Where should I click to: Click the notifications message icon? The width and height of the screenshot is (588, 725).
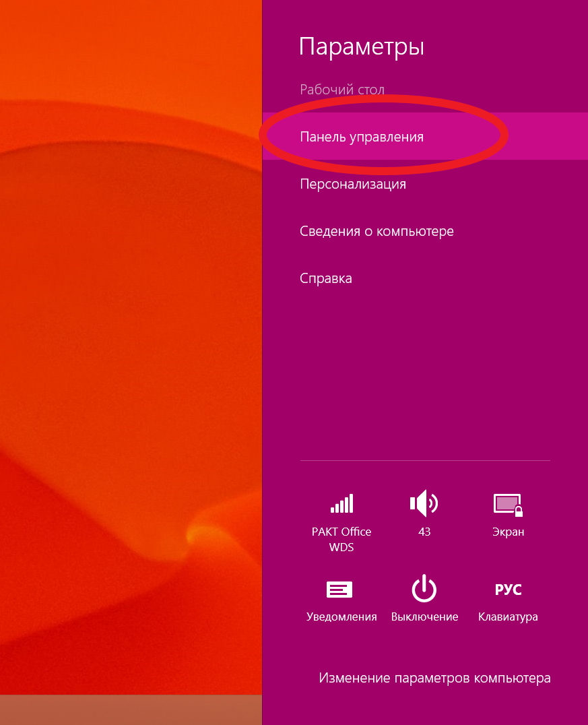point(339,590)
